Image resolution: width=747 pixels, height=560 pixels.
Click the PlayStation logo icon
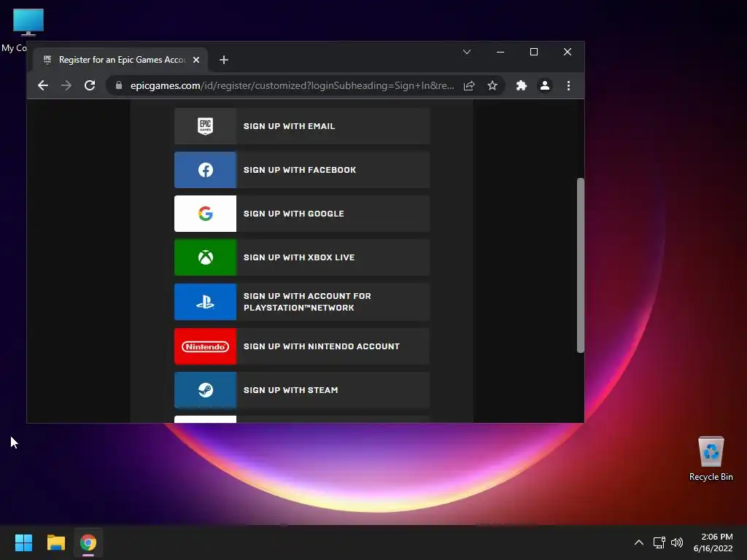click(x=205, y=302)
